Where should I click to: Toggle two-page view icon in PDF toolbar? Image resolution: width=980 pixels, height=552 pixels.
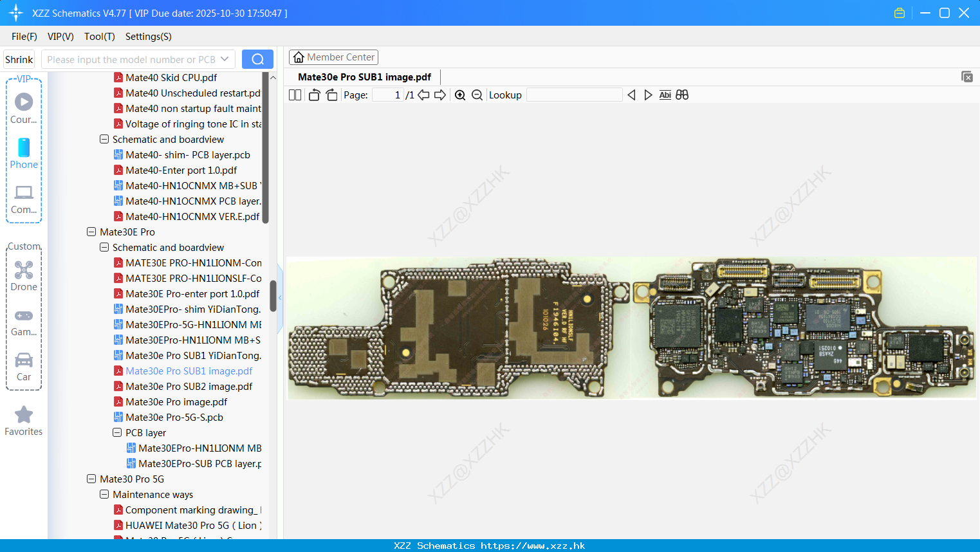[295, 95]
